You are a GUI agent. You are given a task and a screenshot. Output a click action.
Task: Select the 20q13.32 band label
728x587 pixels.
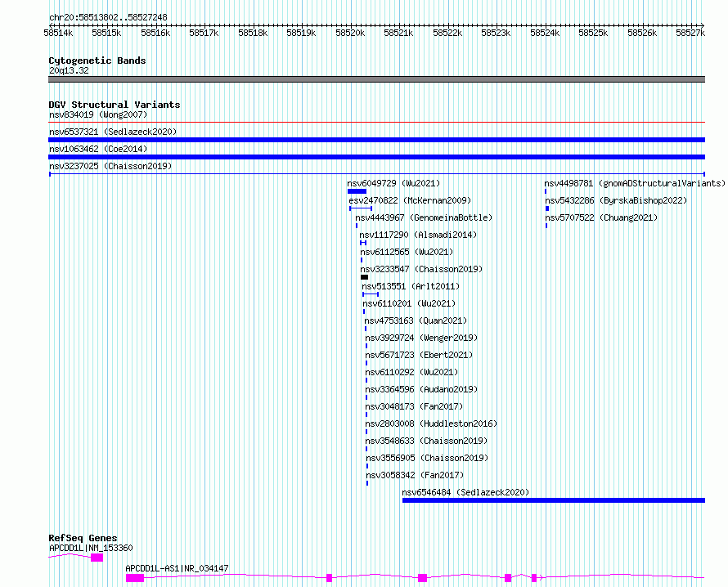coord(69,70)
